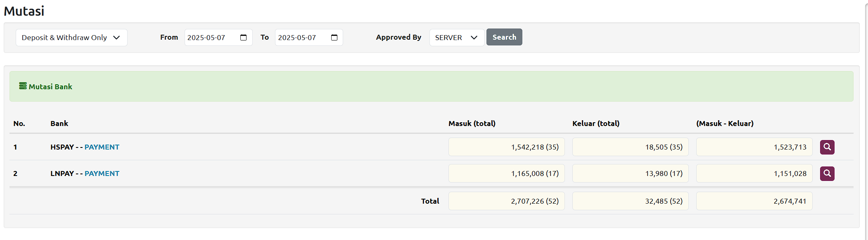Select the HSPAY Keluar total field
868x240 pixels.
630,147
